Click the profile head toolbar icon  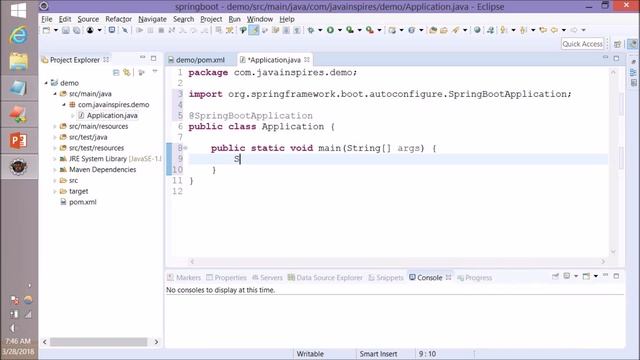coord(90,30)
